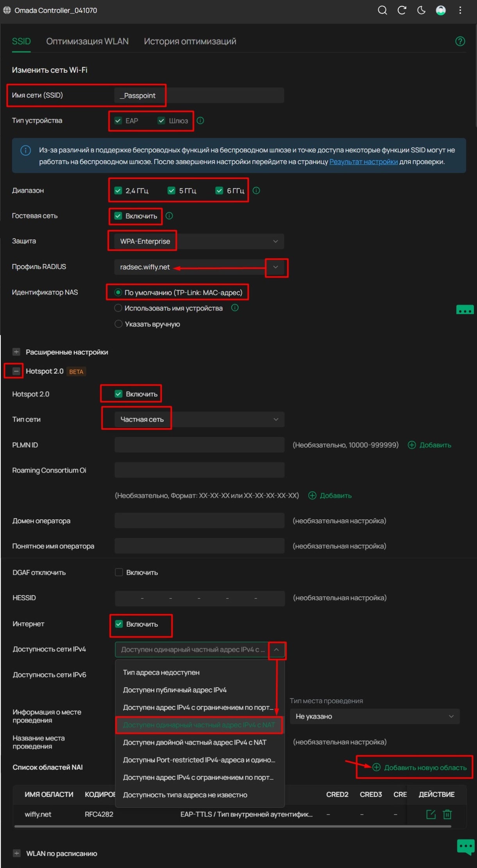Switch to Оптимизация WLAN tab
Screen dimensions: 477x868
coord(87,41)
